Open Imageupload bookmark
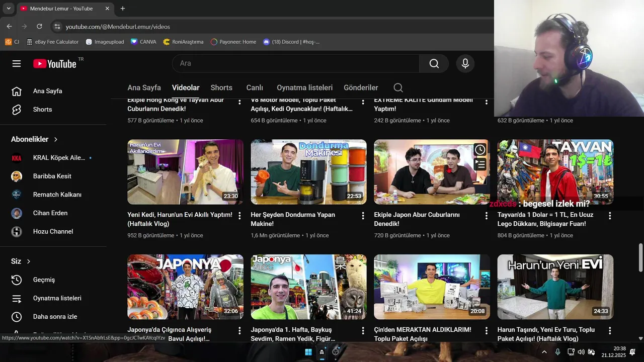 pyautogui.click(x=105, y=42)
